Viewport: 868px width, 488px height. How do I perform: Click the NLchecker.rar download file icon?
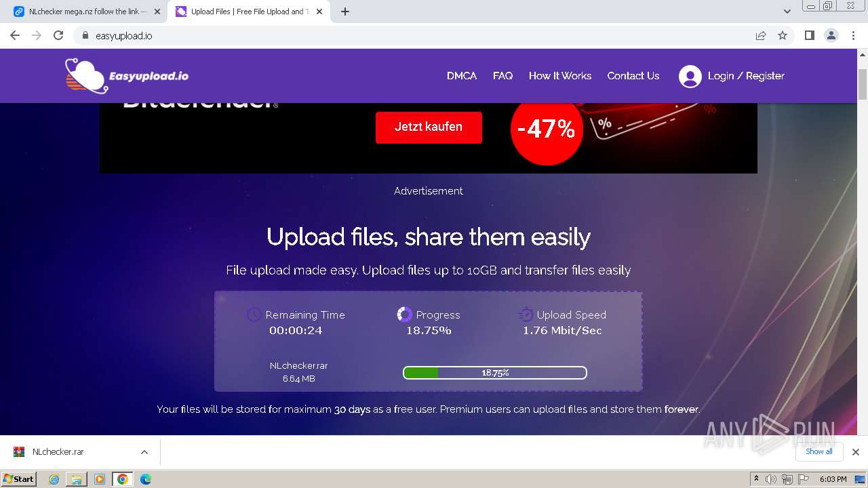click(x=19, y=452)
